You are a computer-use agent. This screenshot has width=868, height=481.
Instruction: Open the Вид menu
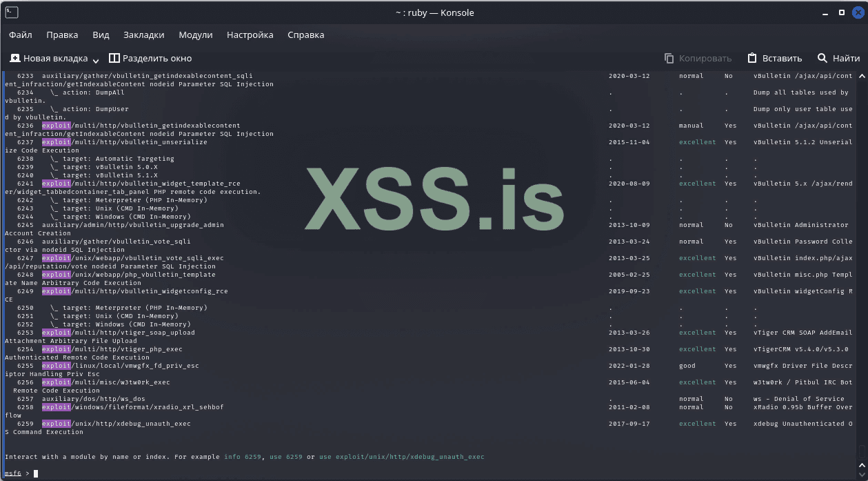point(101,35)
